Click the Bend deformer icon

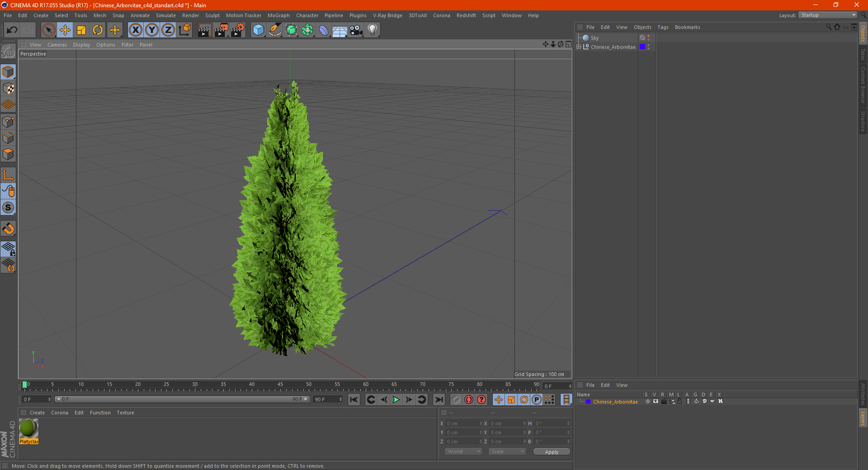[x=324, y=30]
